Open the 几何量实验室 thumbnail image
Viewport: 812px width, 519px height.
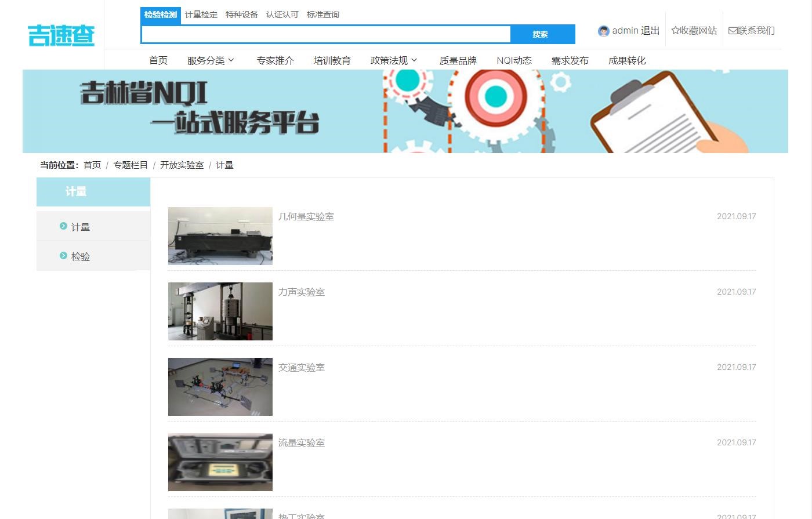click(220, 236)
